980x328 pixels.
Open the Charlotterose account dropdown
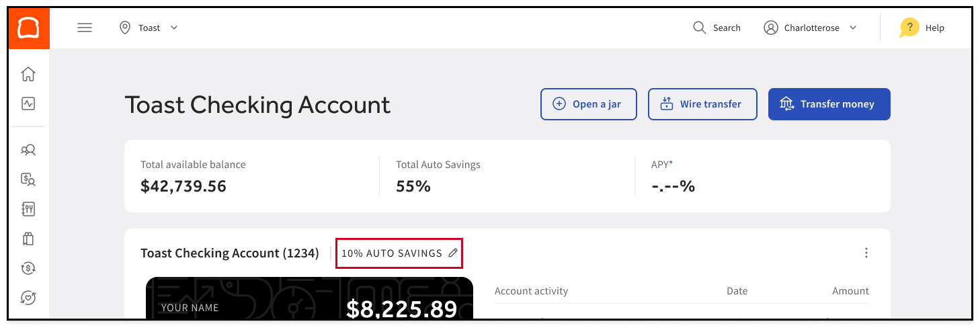click(x=811, y=28)
